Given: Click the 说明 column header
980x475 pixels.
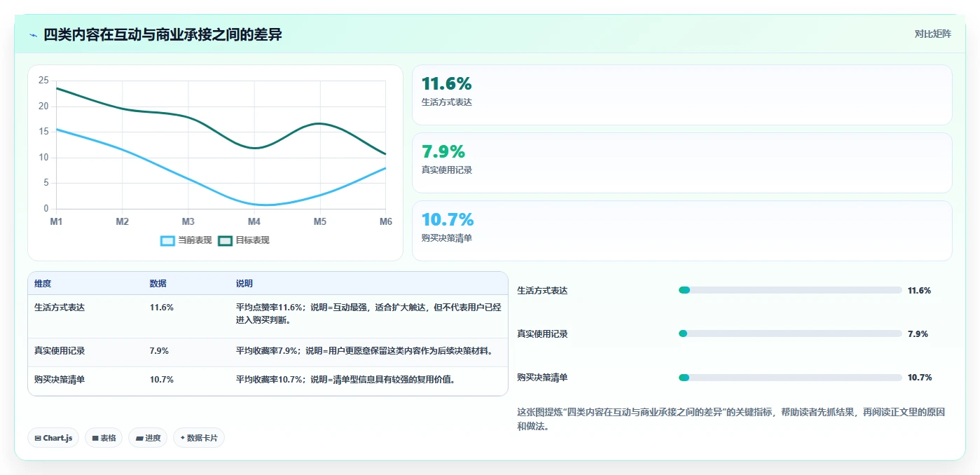Looking at the screenshot, I should tap(244, 284).
